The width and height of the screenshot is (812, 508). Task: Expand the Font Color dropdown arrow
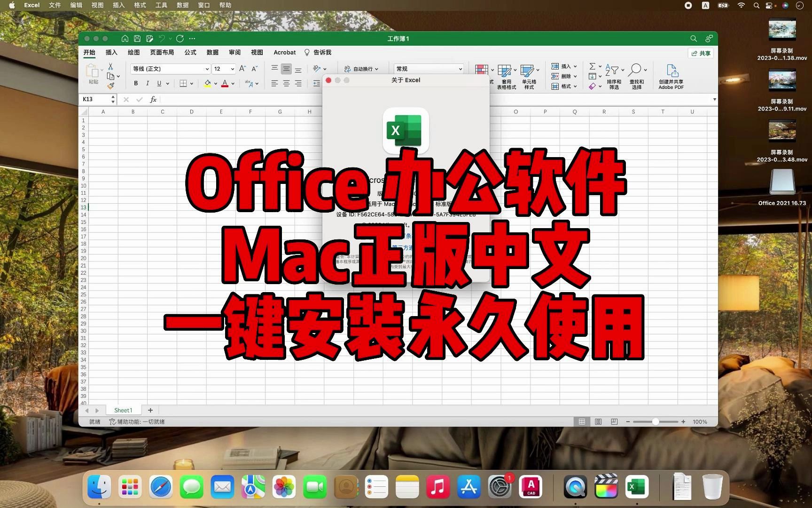pyautogui.click(x=233, y=84)
